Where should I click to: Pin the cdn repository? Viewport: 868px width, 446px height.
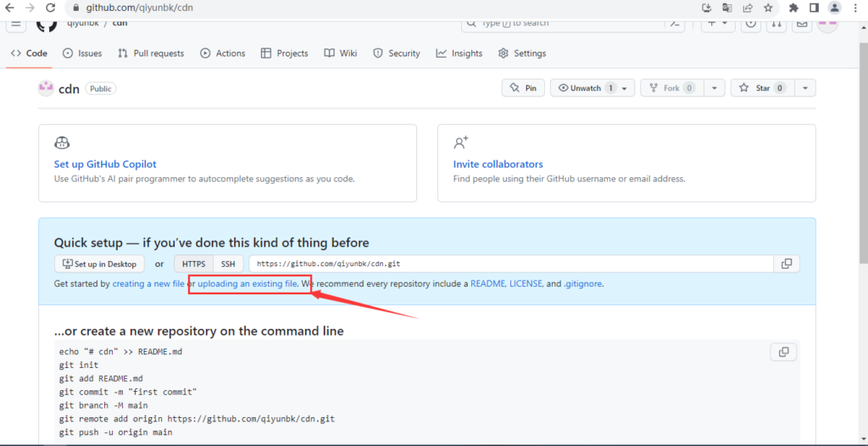pyautogui.click(x=523, y=88)
